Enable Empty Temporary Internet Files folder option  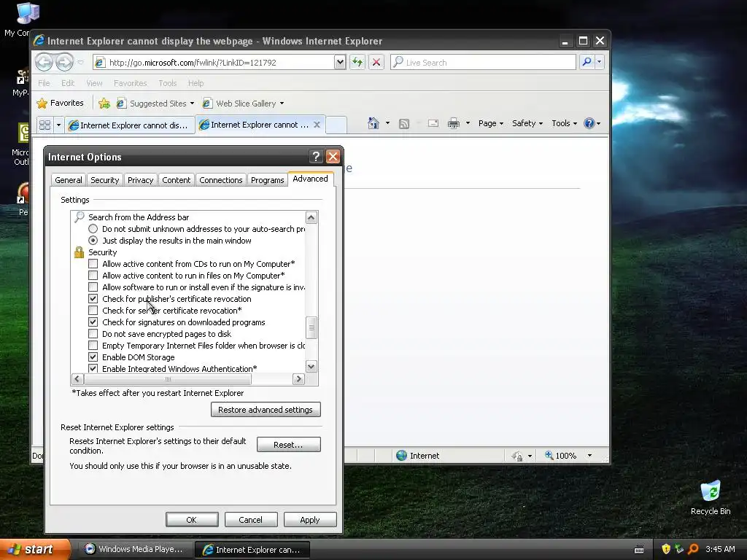click(93, 345)
